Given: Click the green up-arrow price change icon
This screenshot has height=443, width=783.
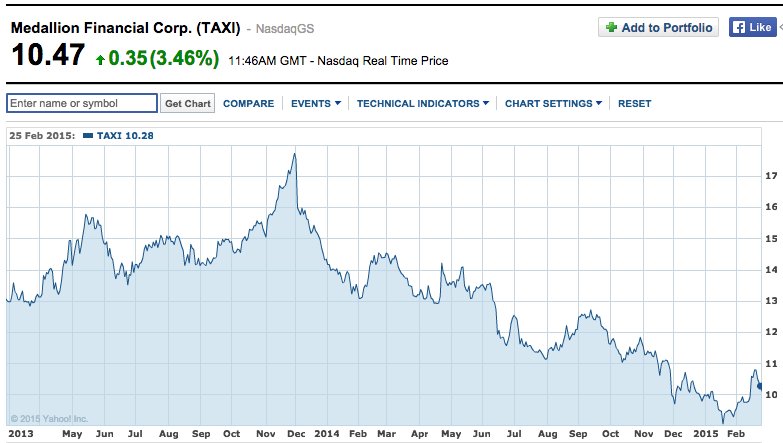Looking at the screenshot, I should coord(100,60).
